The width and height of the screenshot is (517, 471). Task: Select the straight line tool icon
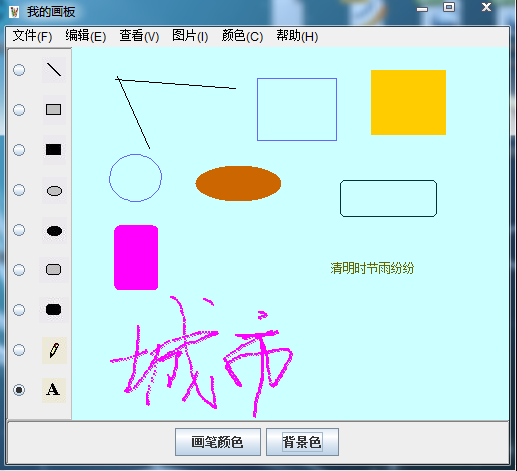[54, 70]
